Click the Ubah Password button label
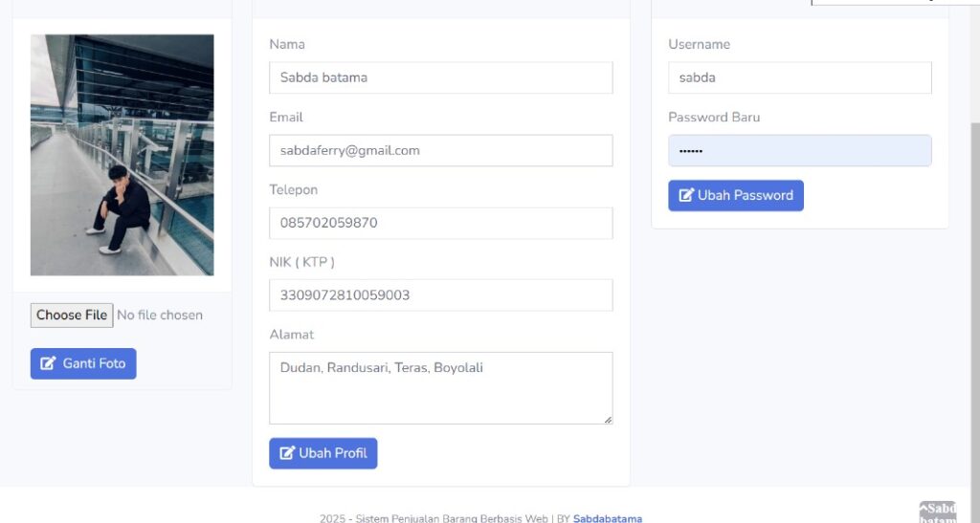 [x=745, y=195]
